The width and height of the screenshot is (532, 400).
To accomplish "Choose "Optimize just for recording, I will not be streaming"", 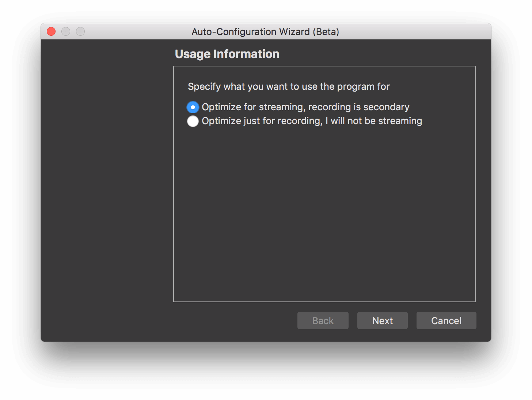I will (193, 121).
